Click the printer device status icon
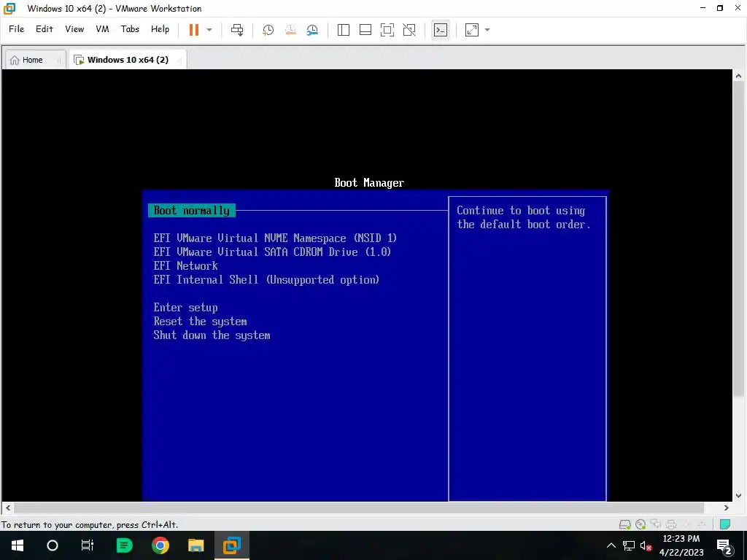 click(671, 525)
